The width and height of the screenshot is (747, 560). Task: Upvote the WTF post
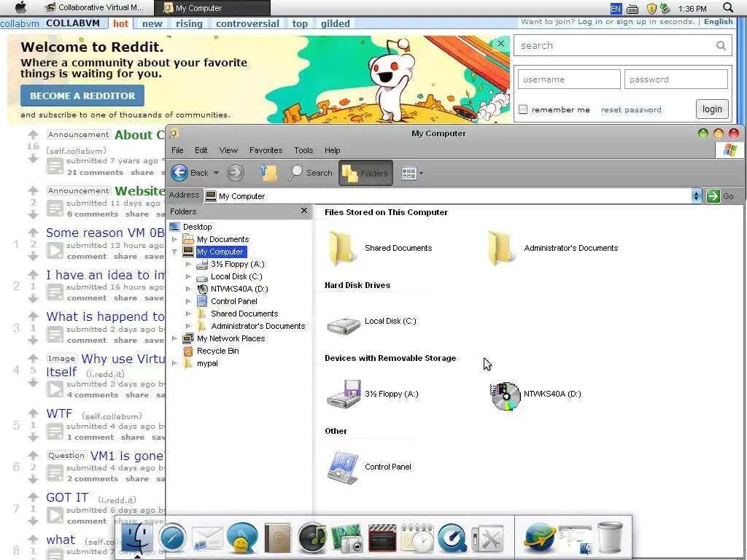coord(33,413)
